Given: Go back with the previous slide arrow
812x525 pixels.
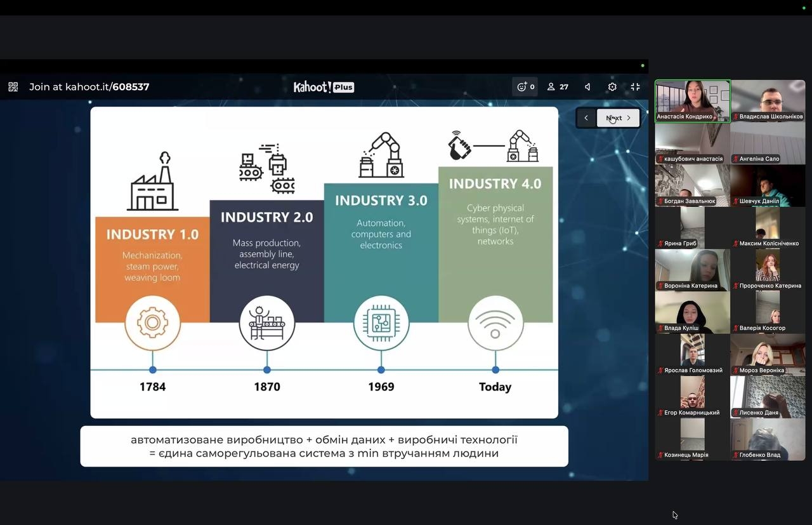Looking at the screenshot, I should point(586,118).
